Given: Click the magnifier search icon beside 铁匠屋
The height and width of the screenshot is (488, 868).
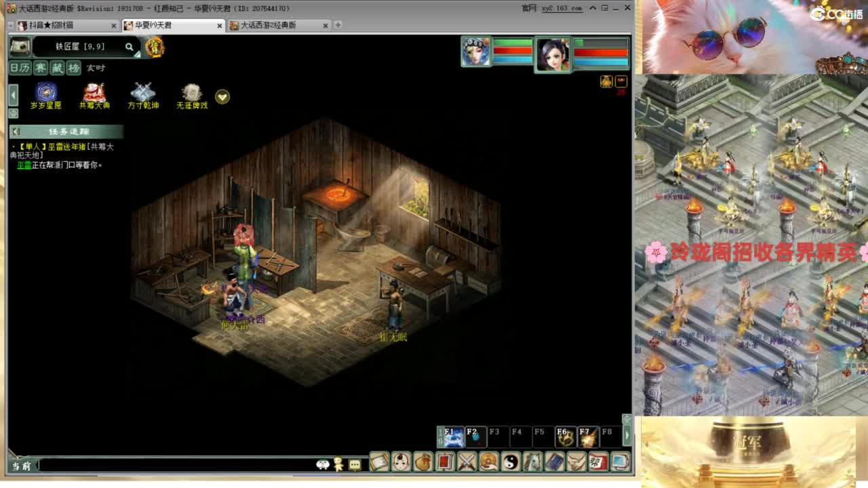Looking at the screenshot, I should tap(130, 47).
